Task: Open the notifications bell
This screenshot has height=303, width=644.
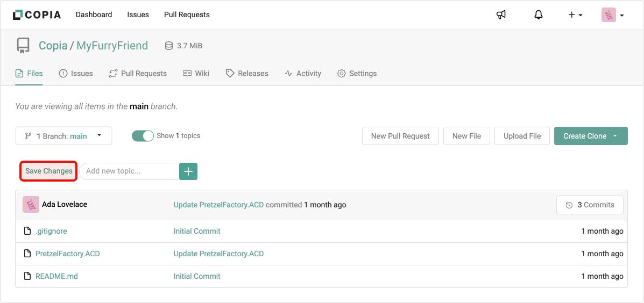Action: 538,15
